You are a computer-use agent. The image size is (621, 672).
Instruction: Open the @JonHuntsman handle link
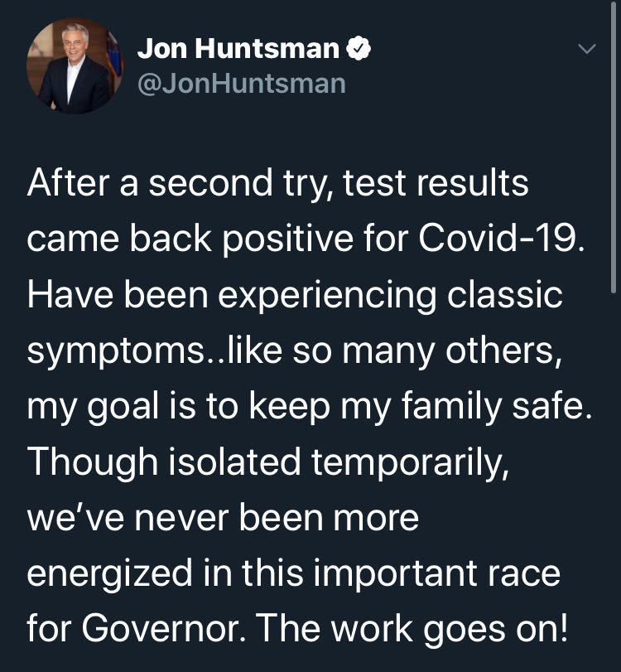241,83
